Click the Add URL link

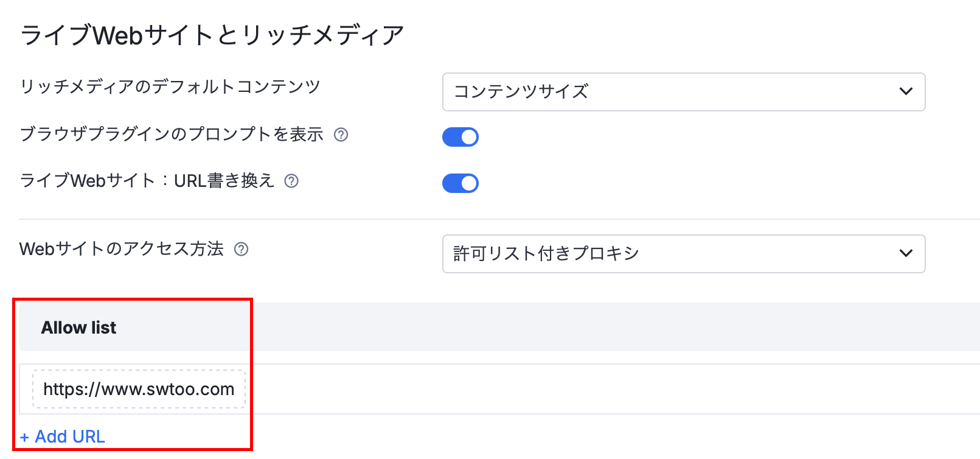[x=70, y=436]
